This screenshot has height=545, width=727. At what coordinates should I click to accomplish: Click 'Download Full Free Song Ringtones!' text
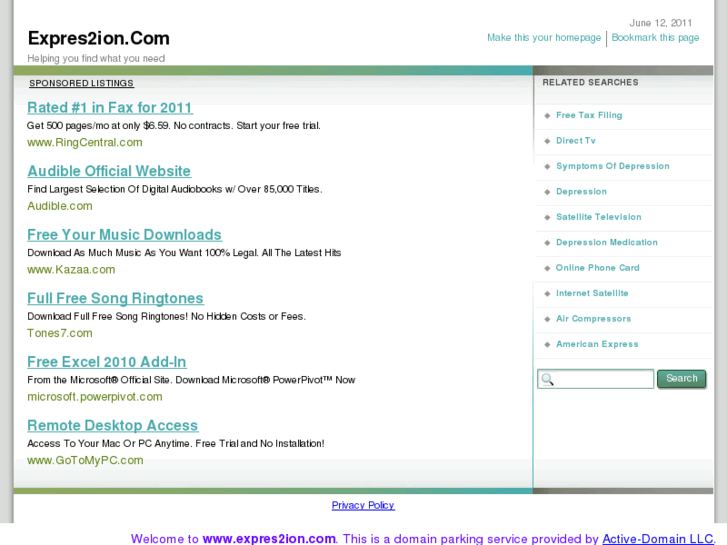pyautogui.click(x=166, y=316)
